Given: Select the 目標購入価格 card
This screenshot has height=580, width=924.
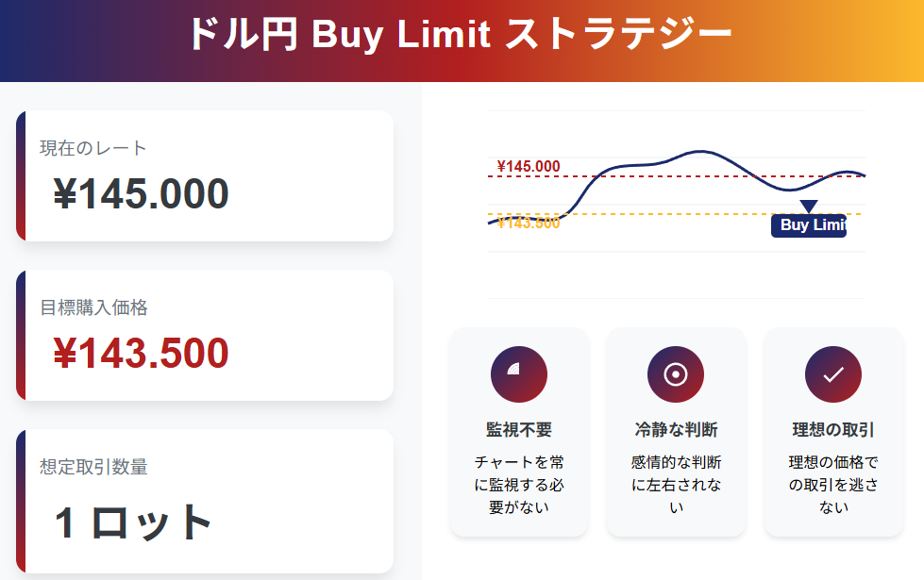Looking at the screenshot, I should coord(205,335).
